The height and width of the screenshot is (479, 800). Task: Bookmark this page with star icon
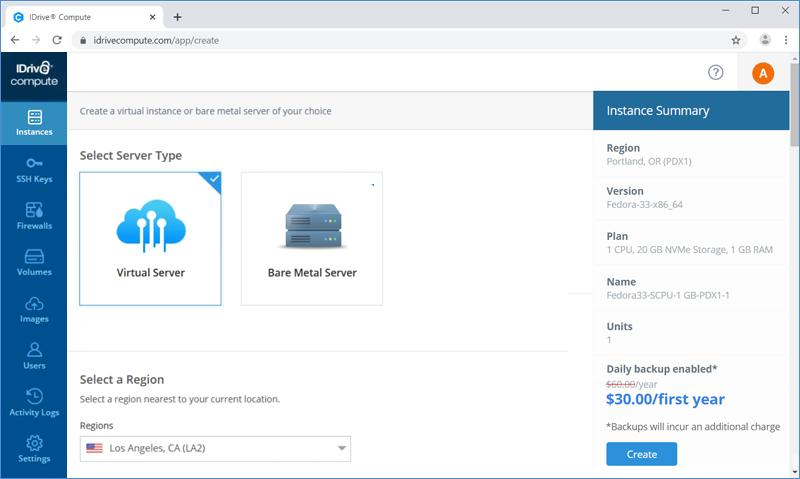point(736,40)
